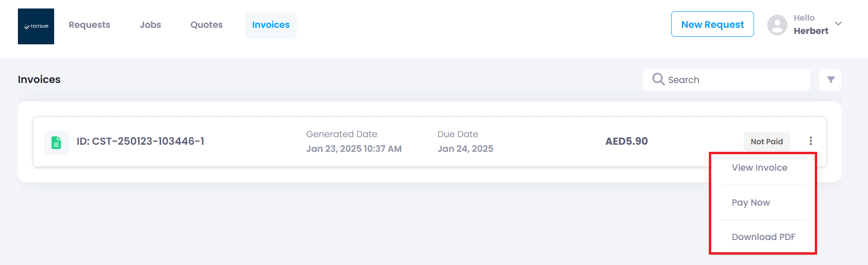Click the user avatar icon

pyautogui.click(x=777, y=25)
